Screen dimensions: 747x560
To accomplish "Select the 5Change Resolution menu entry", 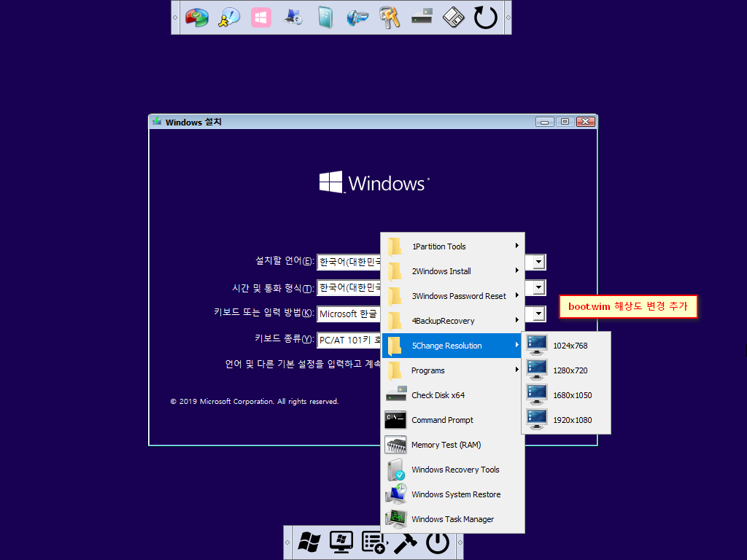I will [x=453, y=345].
